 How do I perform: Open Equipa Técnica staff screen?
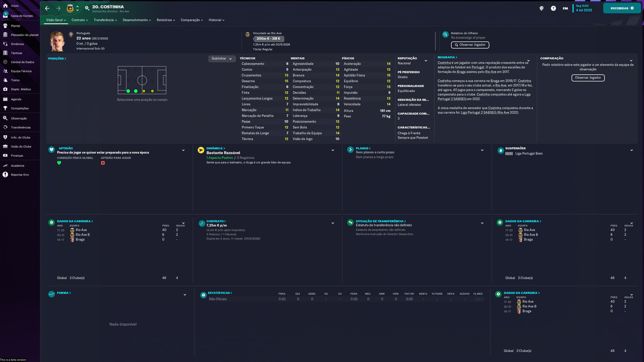(21, 71)
